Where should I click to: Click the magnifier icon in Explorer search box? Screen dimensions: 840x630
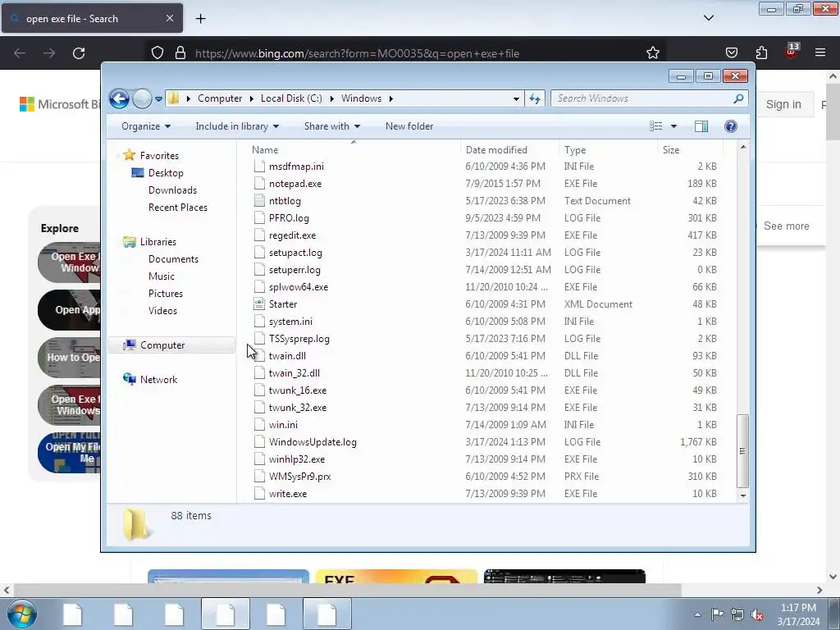click(739, 98)
